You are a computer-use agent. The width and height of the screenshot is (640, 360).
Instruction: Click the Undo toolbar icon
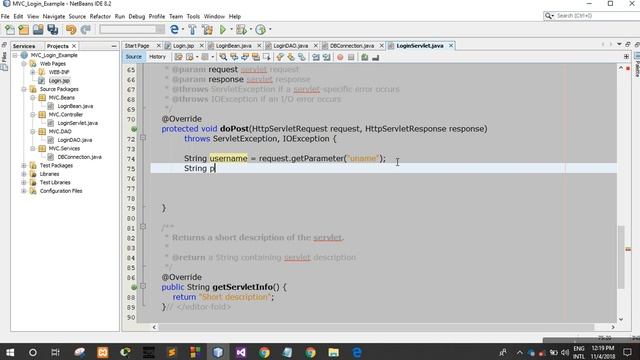click(71, 29)
